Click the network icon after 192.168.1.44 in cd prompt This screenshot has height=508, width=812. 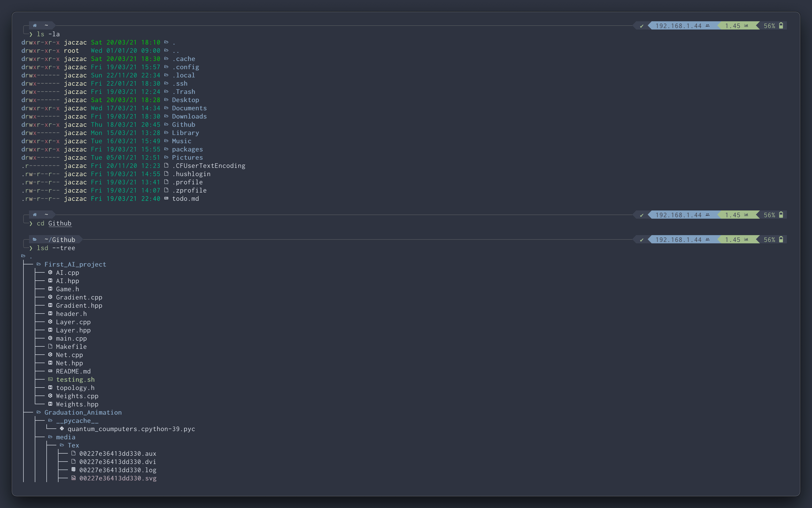click(x=707, y=215)
